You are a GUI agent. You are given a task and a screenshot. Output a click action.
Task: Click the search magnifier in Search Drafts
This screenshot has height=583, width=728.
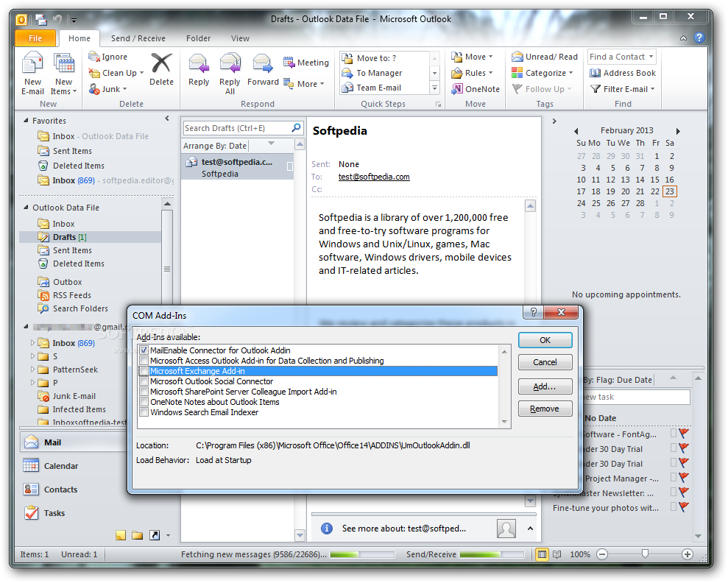point(296,127)
